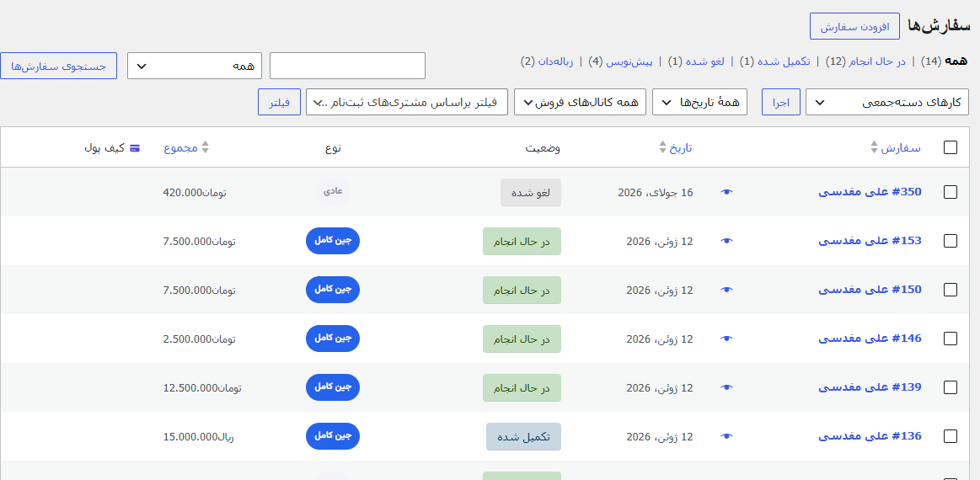
Task: Preview order #153 with the eye icon
Action: (x=726, y=241)
